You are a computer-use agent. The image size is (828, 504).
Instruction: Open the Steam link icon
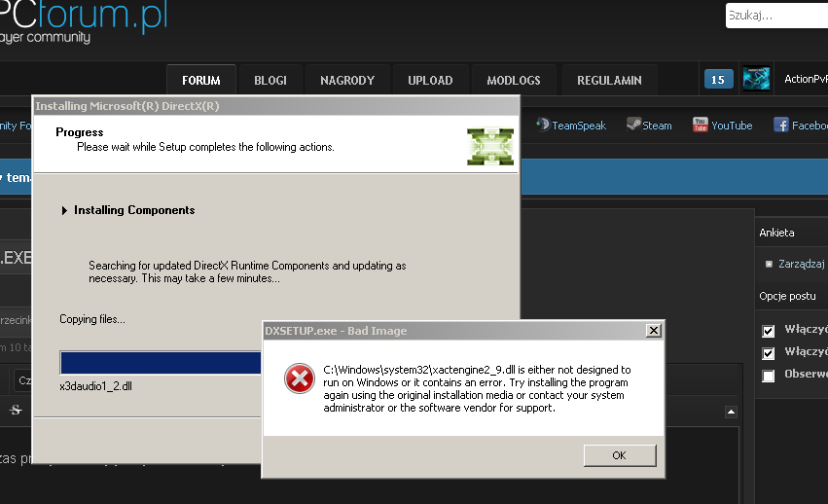(633, 125)
